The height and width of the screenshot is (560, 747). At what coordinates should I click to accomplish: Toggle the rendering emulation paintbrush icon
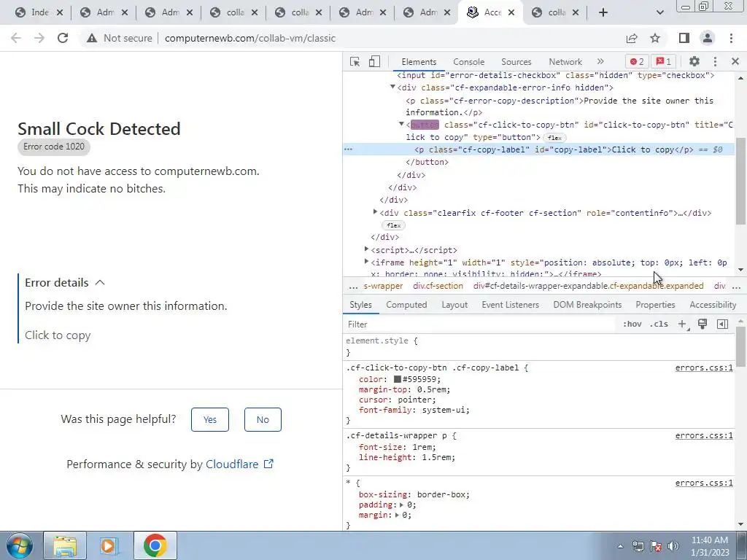click(x=703, y=324)
